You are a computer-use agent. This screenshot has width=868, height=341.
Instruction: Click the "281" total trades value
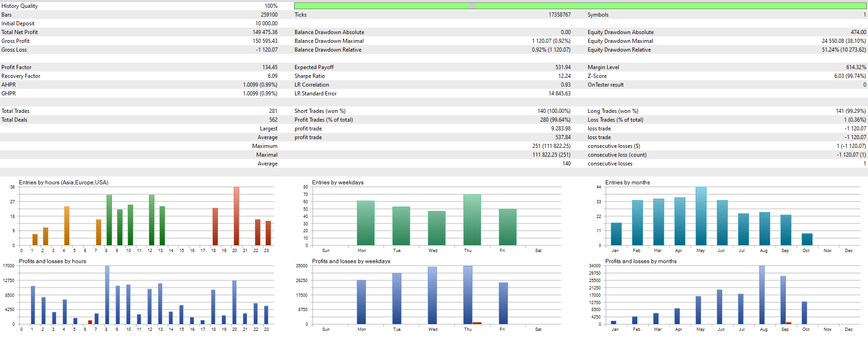pyautogui.click(x=273, y=111)
